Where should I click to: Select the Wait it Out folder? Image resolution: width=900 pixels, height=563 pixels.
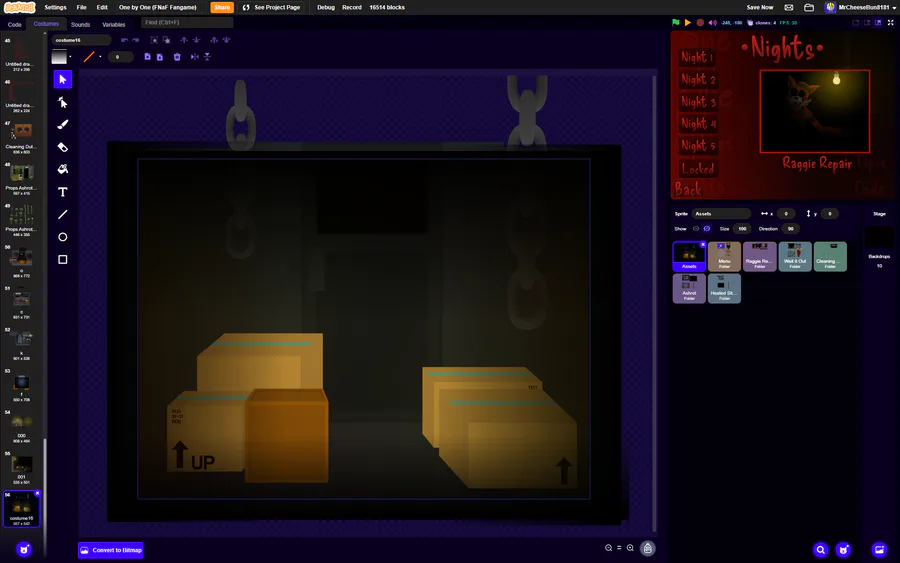pyautogui.click(x=795, y=257)
